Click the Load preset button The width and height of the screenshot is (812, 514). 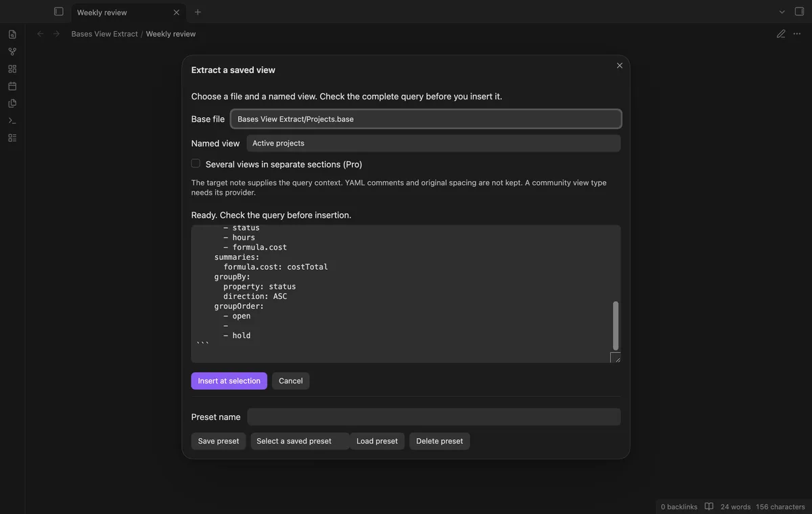pyautogui.click(x=377, y=441)
